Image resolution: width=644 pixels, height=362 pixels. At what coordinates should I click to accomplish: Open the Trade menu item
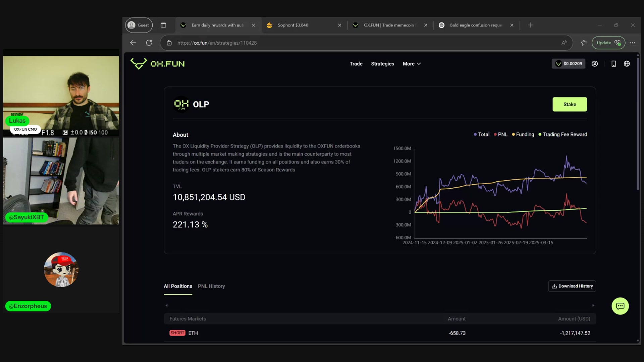coord(356,64)
